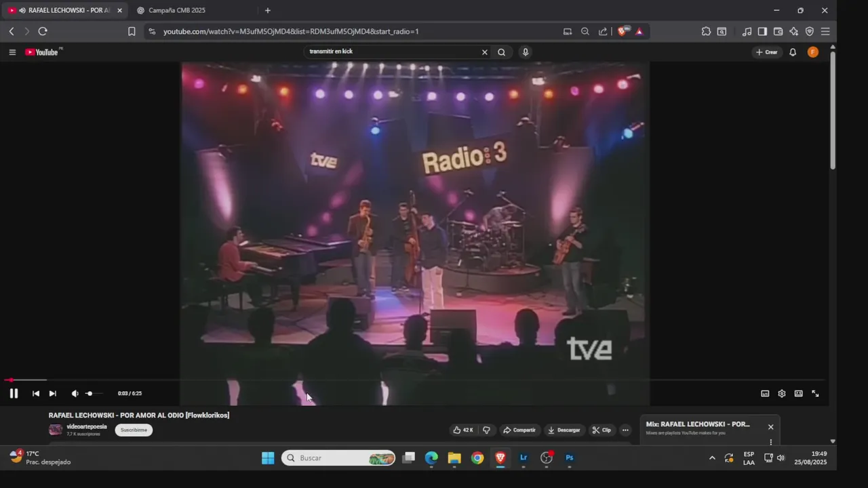Image resolution: width=868 pixels, height=488 pixels.
Task: Click the taskbar Buscar search box
Action: [x=338, y=458]
